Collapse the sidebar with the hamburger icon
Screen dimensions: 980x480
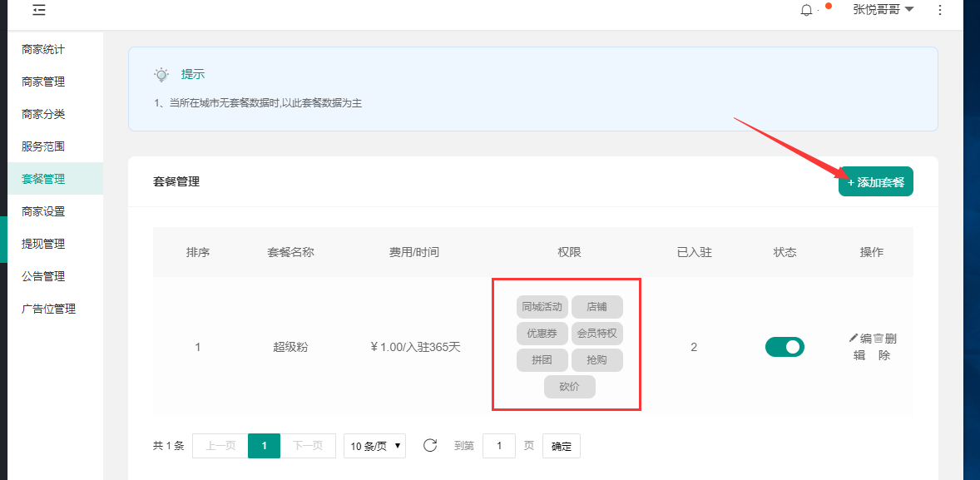(39, 9)
